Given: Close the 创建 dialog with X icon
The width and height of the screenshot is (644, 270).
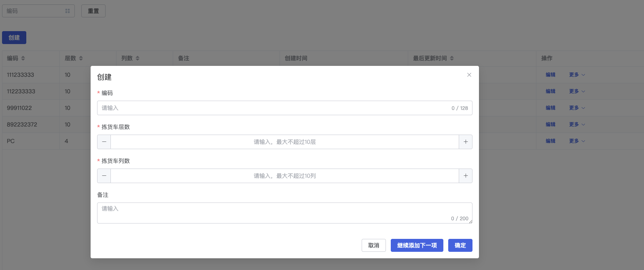Looking at the screenshot, I should tap(469, 75).
